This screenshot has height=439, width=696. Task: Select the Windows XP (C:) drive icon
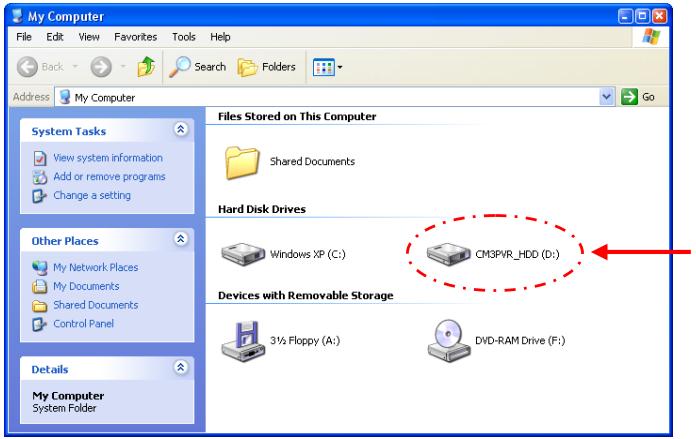coord(243,254)
